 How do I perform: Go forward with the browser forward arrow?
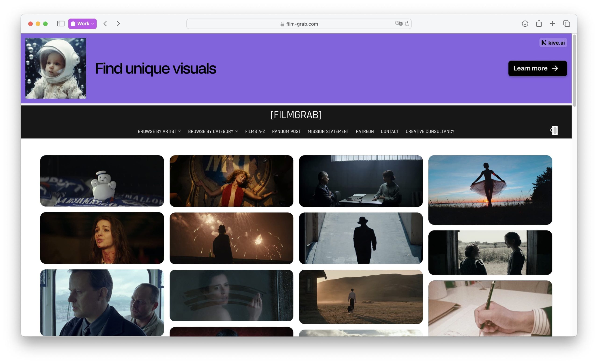click(118, 24)
